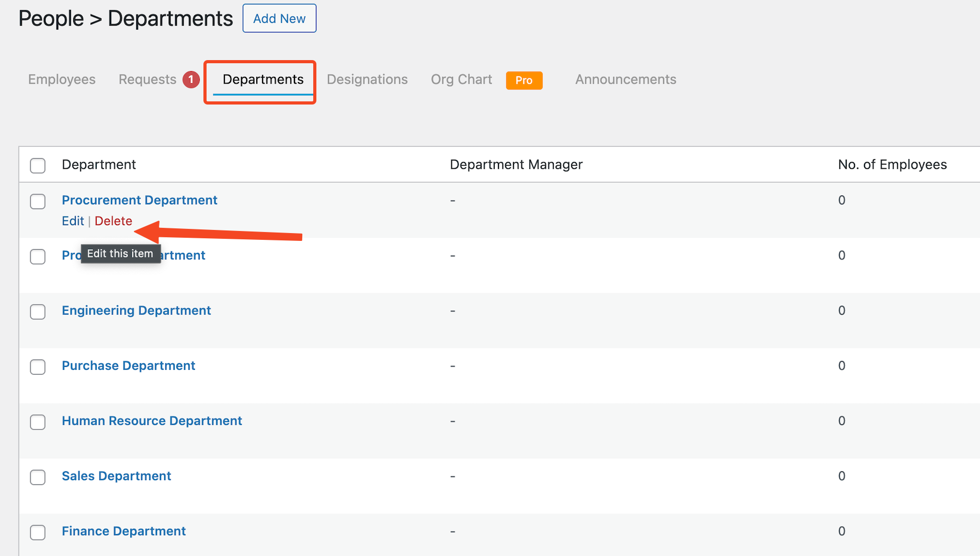Open the Human Resource Department link
This screenshot has width=980, height=556.
(x=152, y=421)
